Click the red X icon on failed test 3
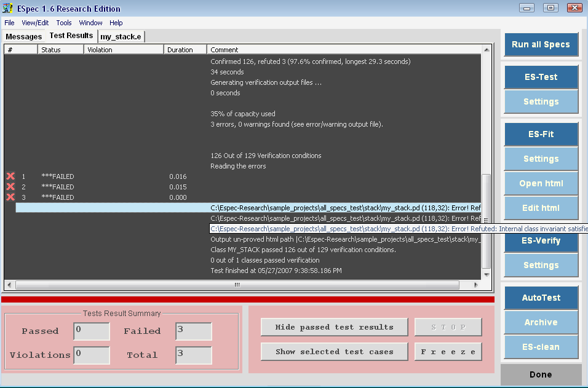The width and height of the screenshot is (588, 388). (x=10, y=197)
